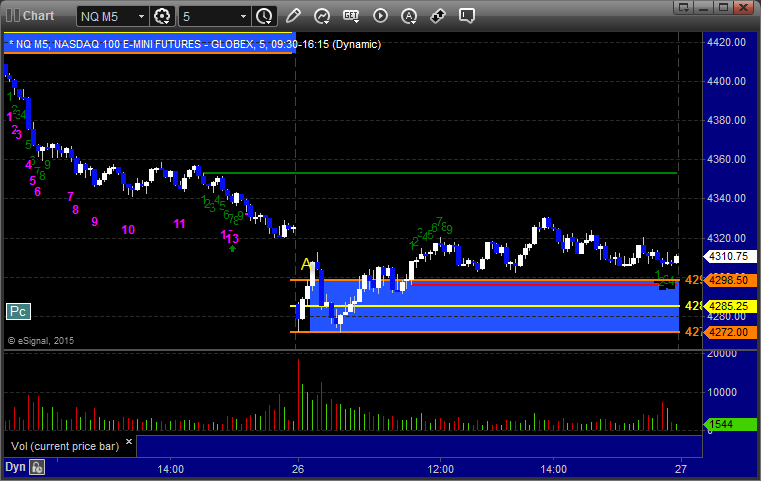
Task: Select the bottom orange line at 4272.00
Action: point(485,332)
